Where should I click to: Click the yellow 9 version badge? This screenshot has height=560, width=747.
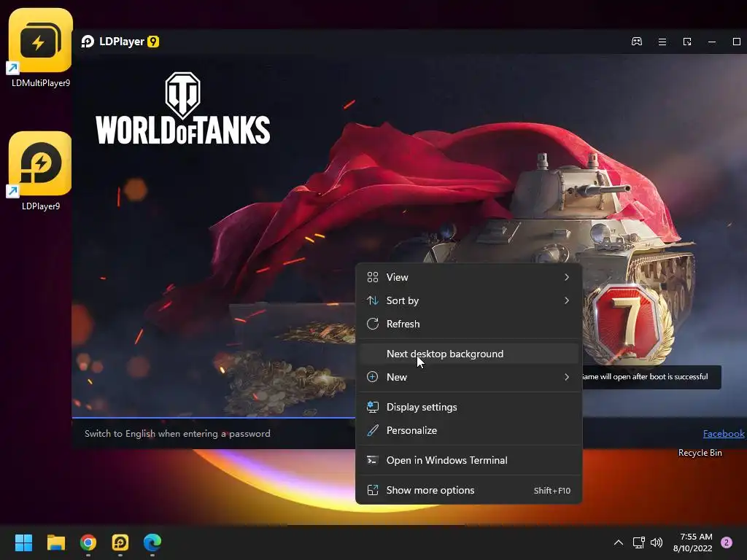(x=153, y=42)
